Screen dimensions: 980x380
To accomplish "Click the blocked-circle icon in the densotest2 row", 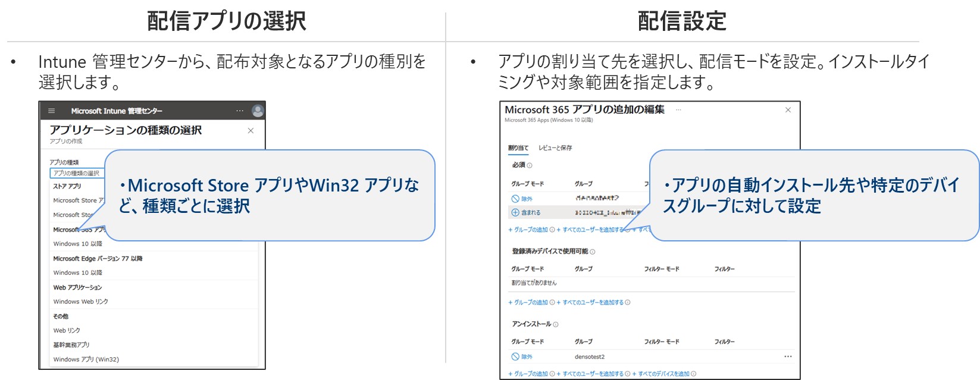I will pyautogui.click(x=515, y=357).
